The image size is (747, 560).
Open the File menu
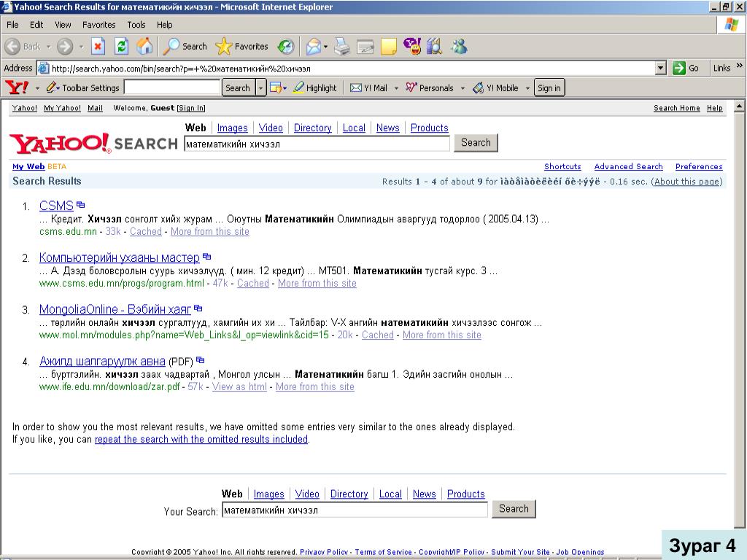pos(13,25)
